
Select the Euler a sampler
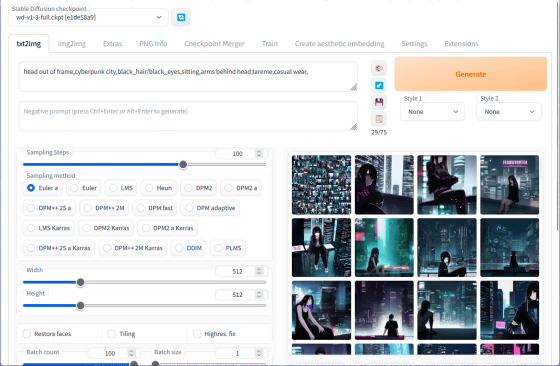point(43,188)
